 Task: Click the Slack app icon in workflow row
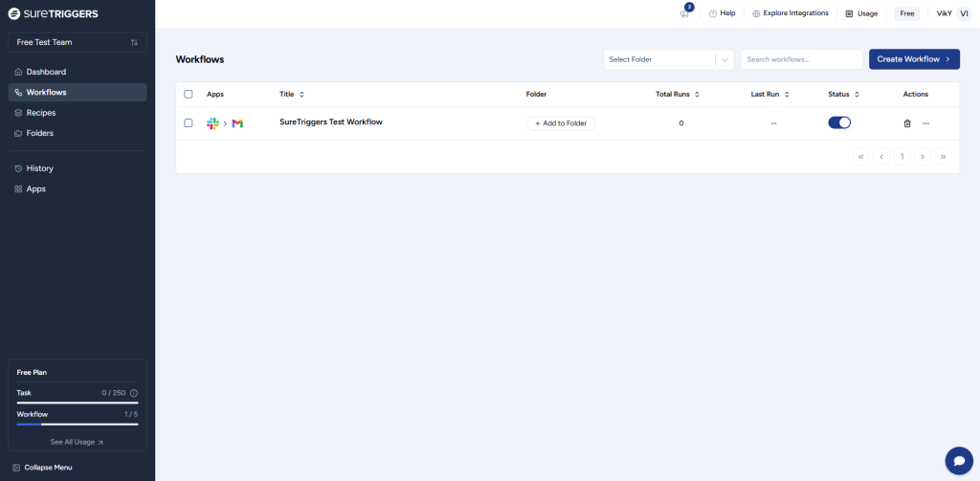[212, 123]
